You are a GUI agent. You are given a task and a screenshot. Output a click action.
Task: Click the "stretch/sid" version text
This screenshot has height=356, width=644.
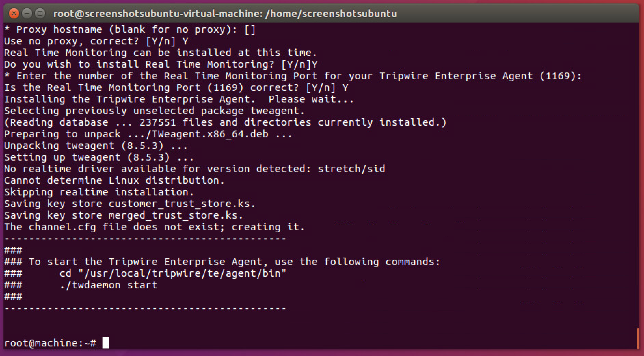click(x=351, y=169)
